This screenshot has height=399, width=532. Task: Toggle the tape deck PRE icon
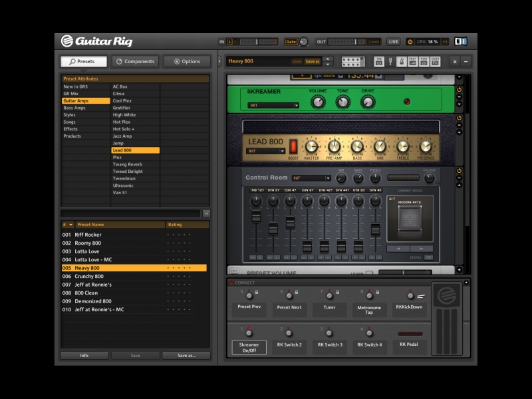379,61
